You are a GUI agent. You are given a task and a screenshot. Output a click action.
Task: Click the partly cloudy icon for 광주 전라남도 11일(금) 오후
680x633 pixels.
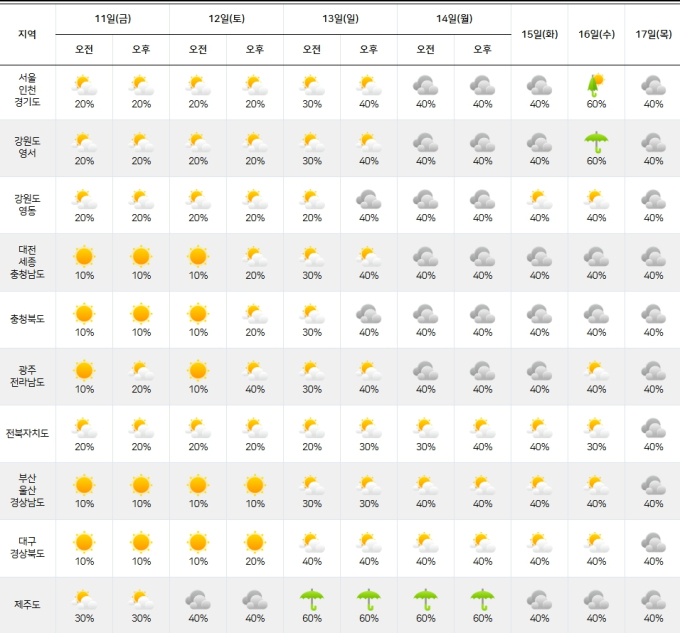[x=141, y=371]
